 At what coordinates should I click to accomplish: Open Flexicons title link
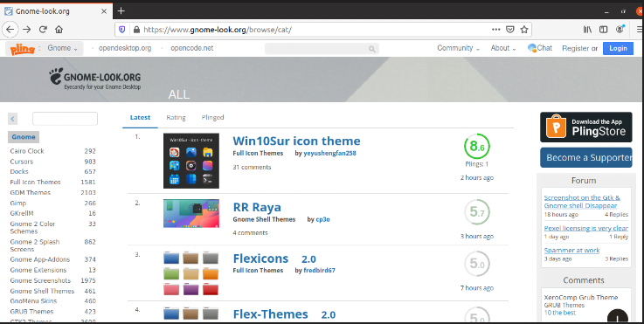click(x=260, y=259)
